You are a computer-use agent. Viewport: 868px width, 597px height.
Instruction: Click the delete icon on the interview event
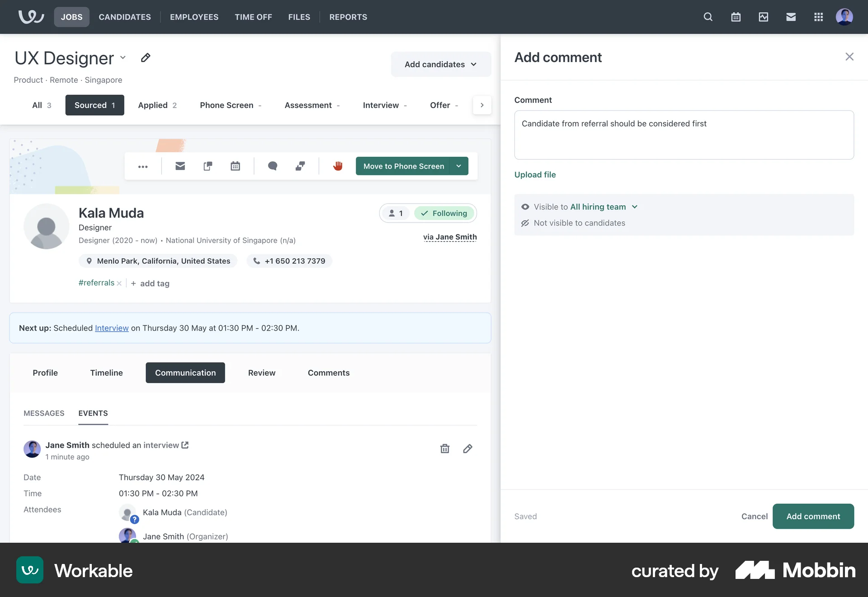coord(444,449)
